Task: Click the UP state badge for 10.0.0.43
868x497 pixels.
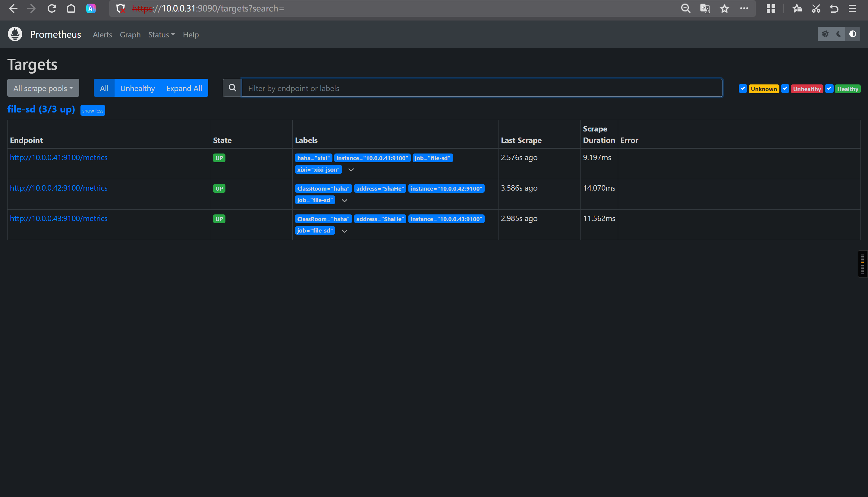Action: tap(219, 219)
